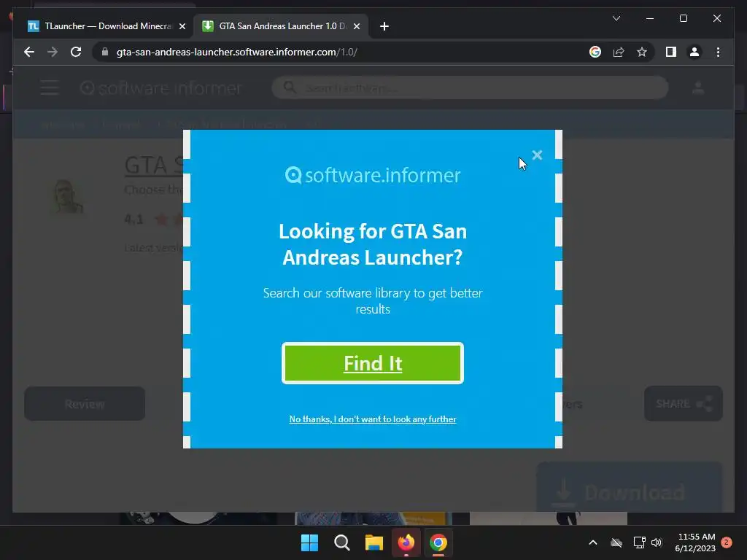Open the Windows Start menu
This screenshot has height=560, width=747.
[x=309, y=542]
